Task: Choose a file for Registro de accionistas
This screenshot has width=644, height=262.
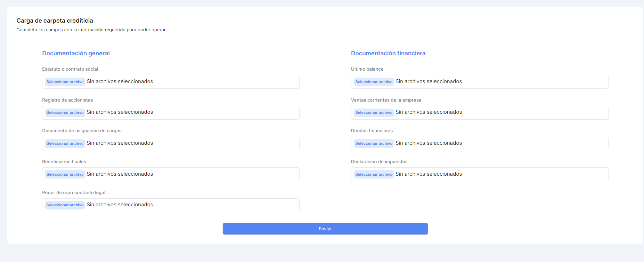Action: pyautogui.click(x=65, y=112)
